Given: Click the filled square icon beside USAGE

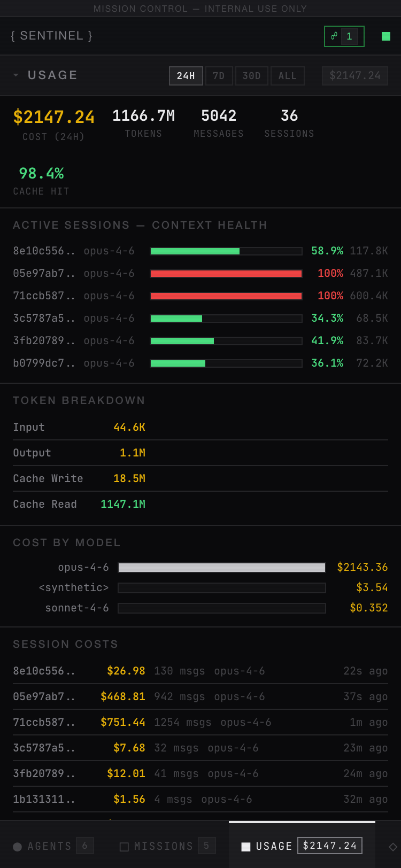Looking at the screenshot, I should (246, 847).
